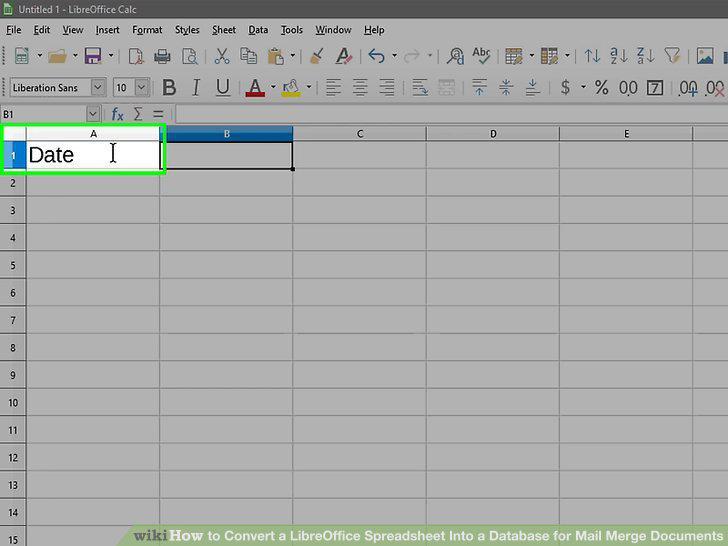This screenshot has width=728, height=546.
Task: Open the Undo history dropdown arrow
Action: [394, 56]
